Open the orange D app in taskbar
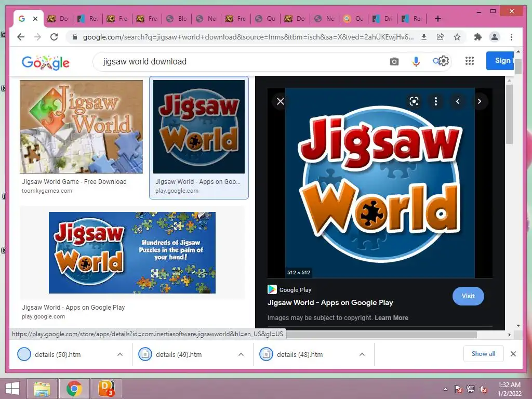532x399 pixels. tap(106, 389)
